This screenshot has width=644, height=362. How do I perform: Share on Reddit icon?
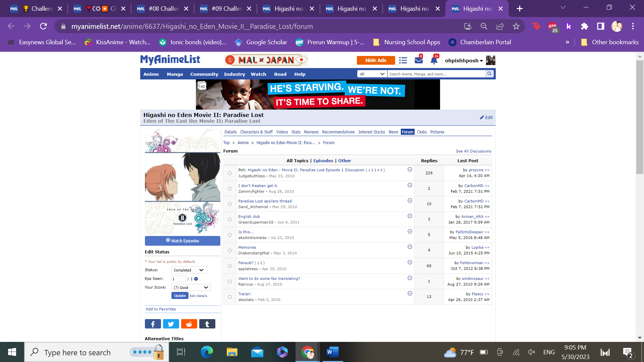click(189, 324)
